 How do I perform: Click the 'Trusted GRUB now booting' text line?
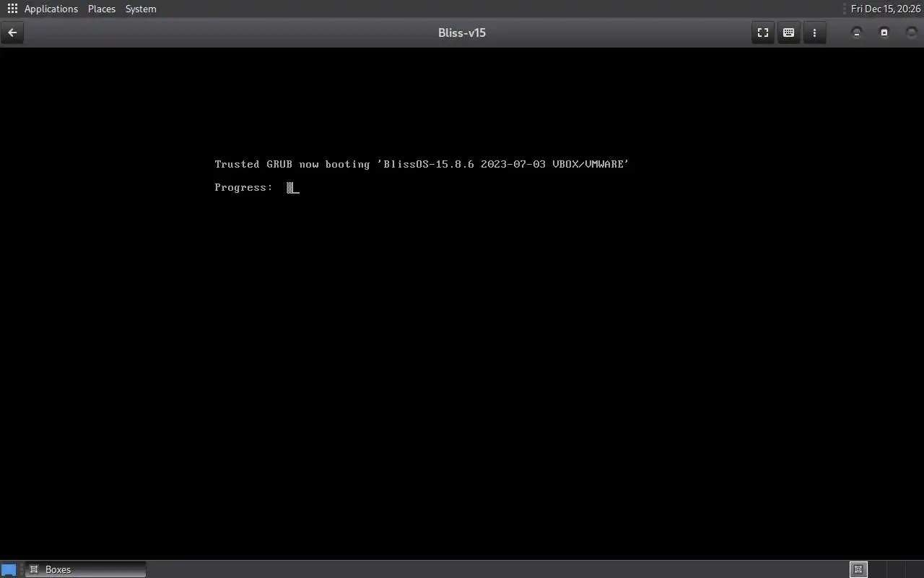coord(422,164)
